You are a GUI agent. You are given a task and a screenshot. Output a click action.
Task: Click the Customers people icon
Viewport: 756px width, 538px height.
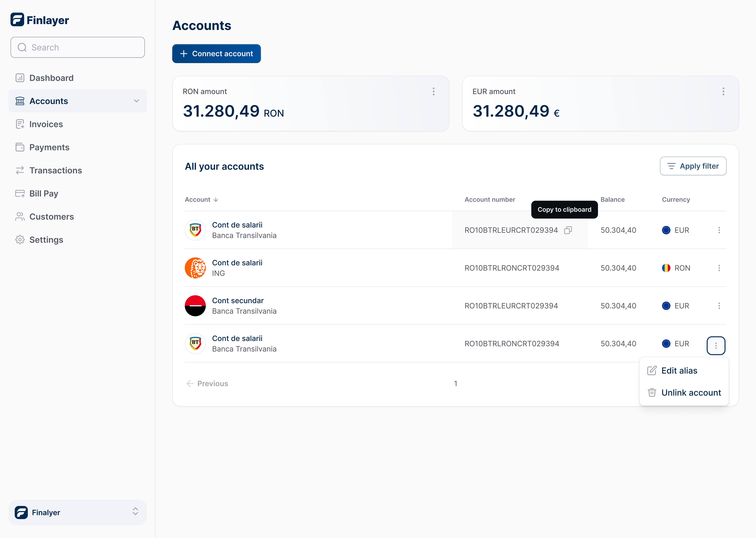(x=20, y=217)
